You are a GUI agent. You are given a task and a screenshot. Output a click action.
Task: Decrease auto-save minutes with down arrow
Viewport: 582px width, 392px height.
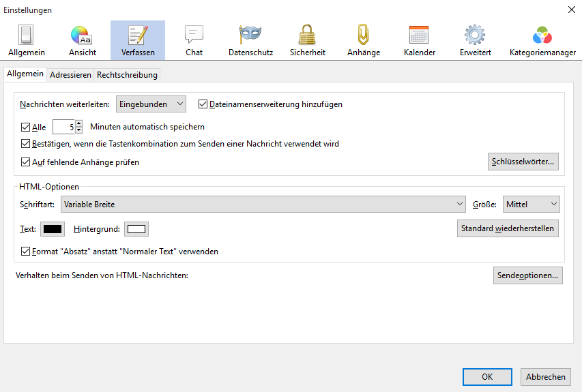(78, 130)
